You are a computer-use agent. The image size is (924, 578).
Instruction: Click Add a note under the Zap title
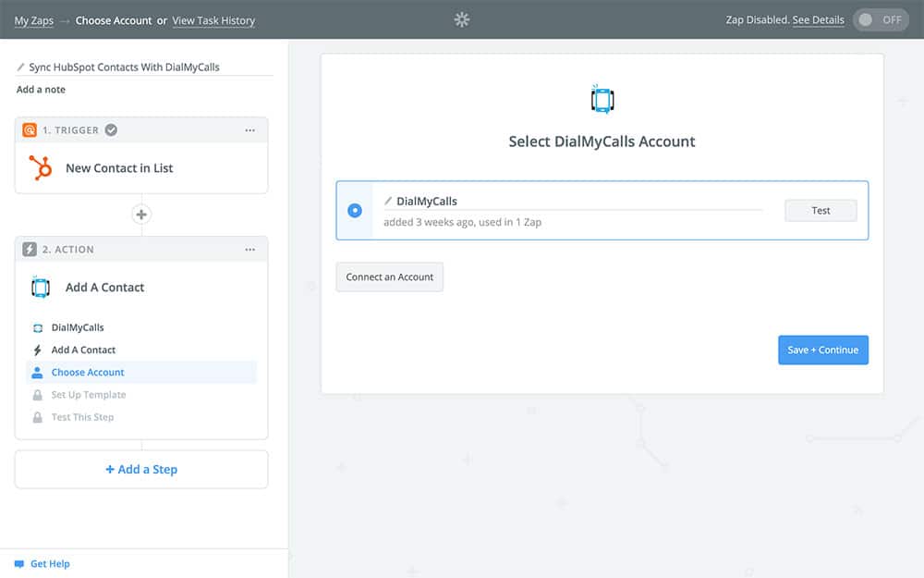click(x=41, y=90)
